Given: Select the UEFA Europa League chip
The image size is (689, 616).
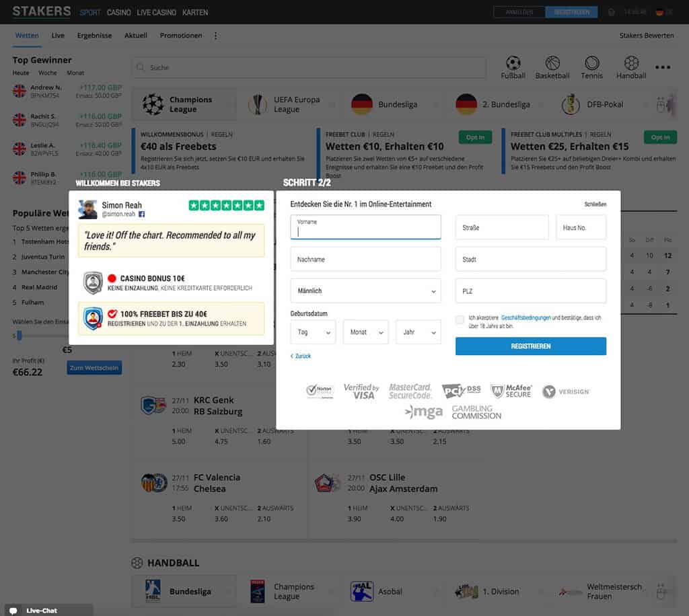Looking at the screenshot, I should [x=289, y=104].
